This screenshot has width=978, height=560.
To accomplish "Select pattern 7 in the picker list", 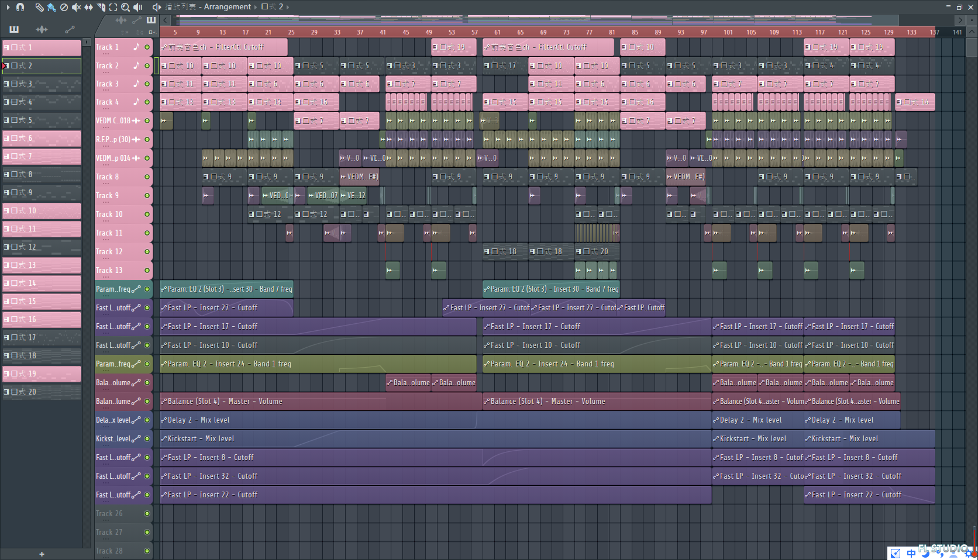I will (x=42, y=156).
